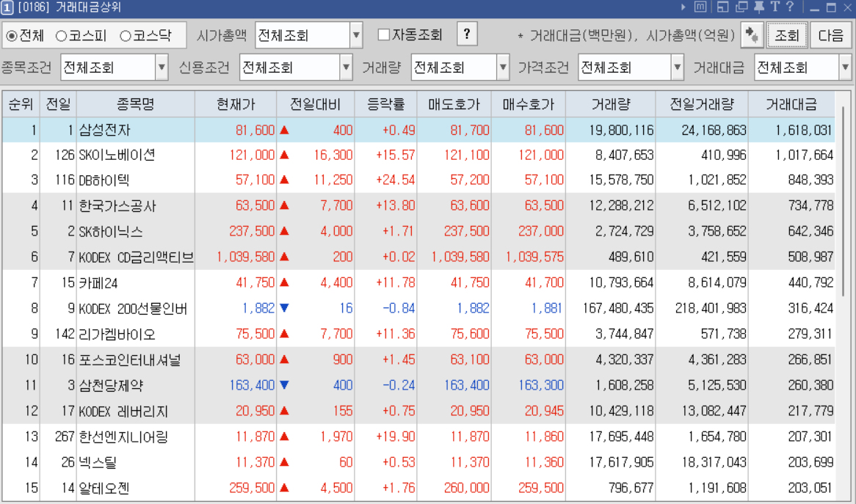Click the 매도호가 column header

click(454, 103)
